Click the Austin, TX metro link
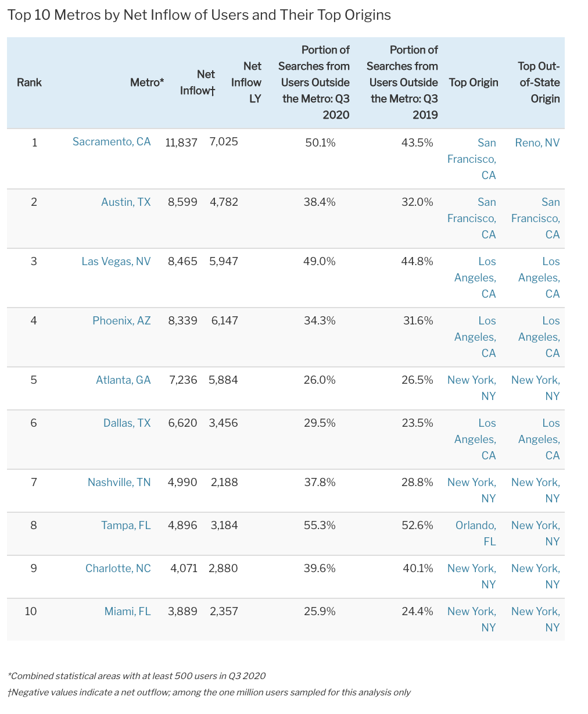This screenshot has height=714, width=588. 126,202
